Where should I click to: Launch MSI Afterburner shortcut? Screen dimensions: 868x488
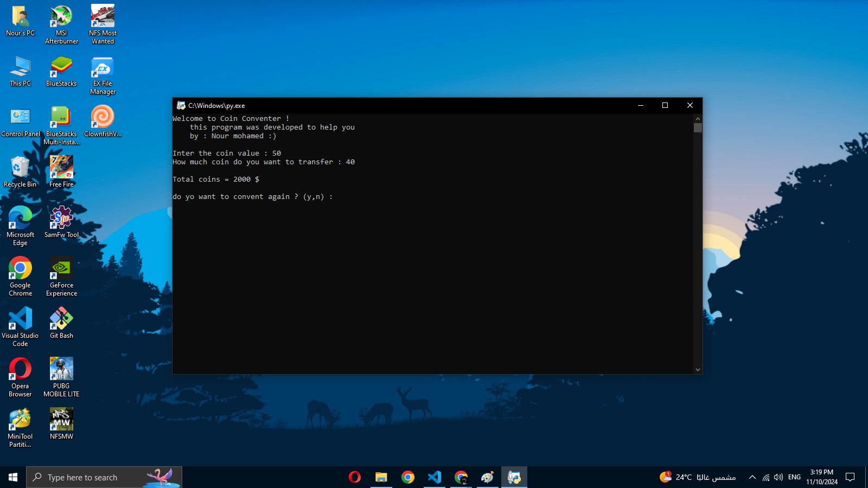coord(61,25)
